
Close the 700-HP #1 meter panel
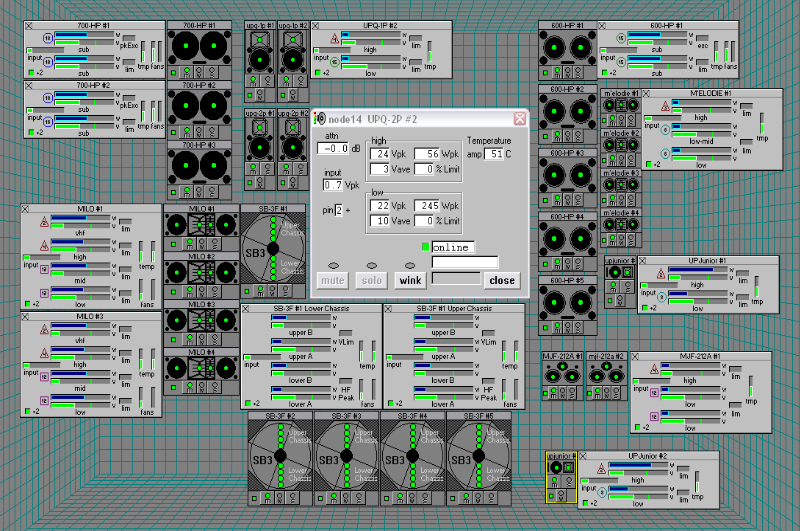(27, 25)
